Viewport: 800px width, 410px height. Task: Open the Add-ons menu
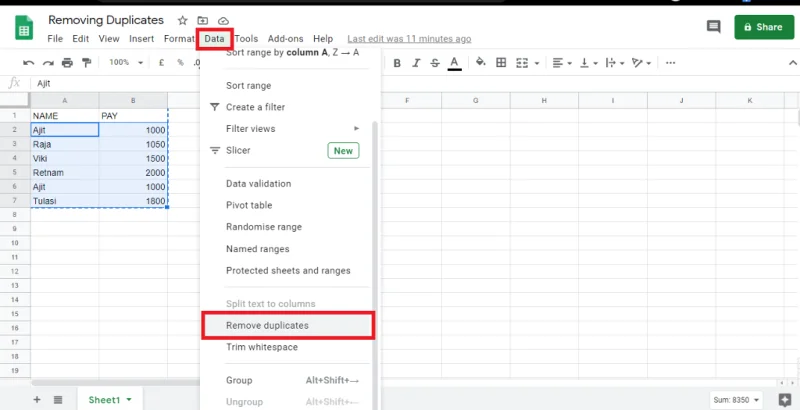(285, 39)
